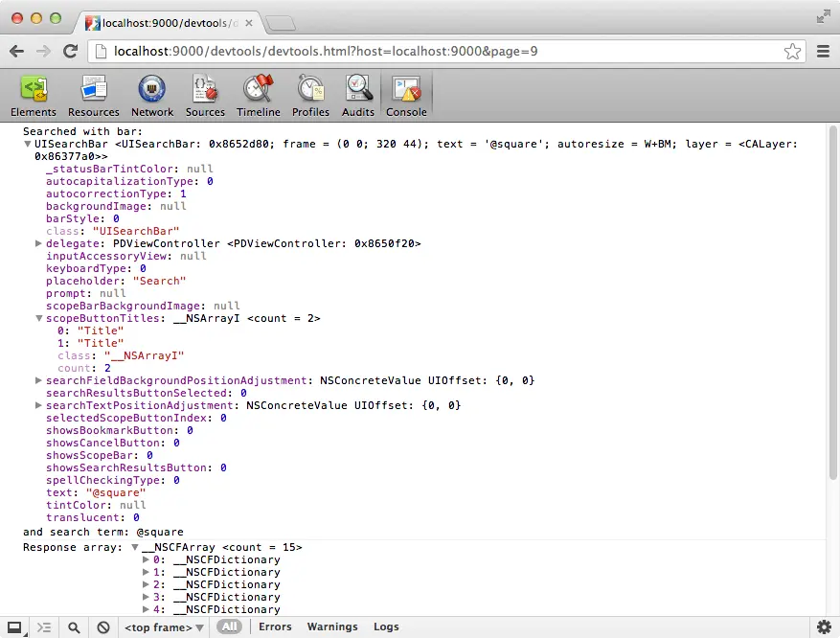The height and width of the screenshot is (638, 840).
Task: Open the top frame selector dropdown
Action: (x=164, y=627)
